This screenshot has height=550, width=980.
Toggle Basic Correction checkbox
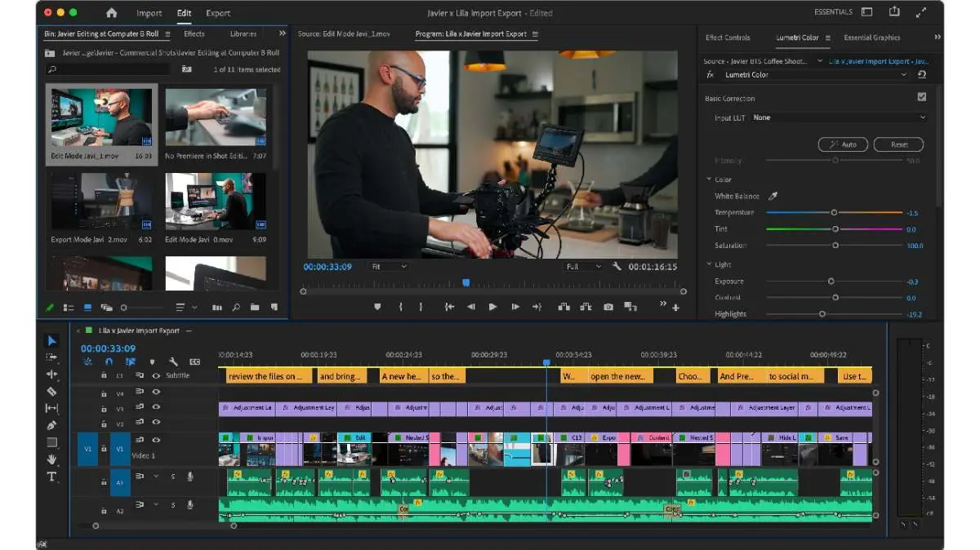921,97
